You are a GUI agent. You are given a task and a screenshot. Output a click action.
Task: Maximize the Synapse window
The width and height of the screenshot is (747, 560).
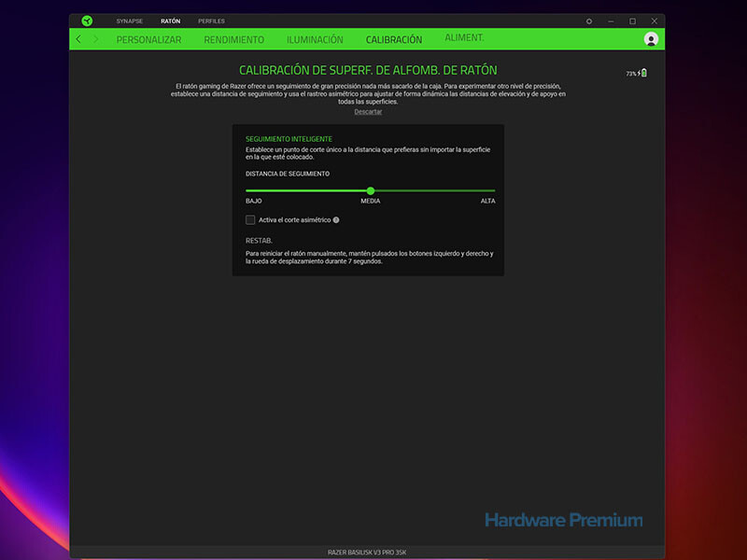633,21
